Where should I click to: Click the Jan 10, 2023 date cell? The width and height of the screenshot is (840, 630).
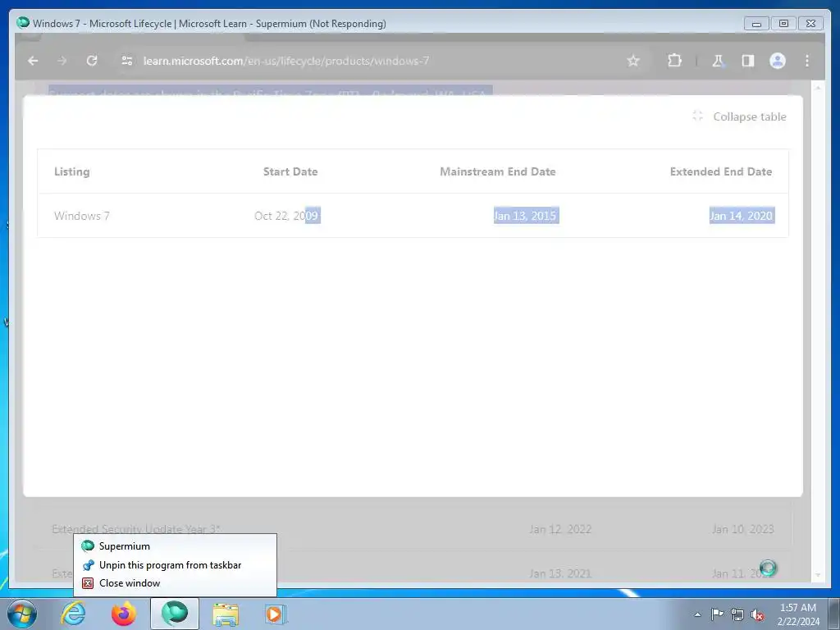click(742, 529)
